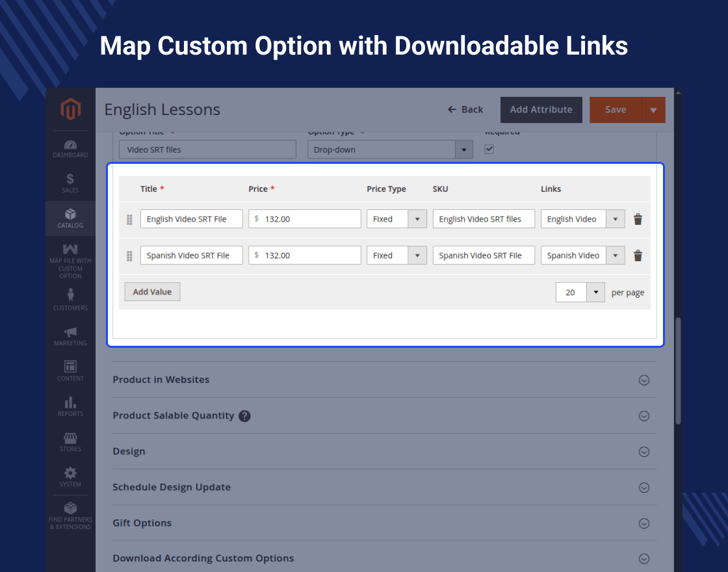The image size is (728, 572).
Task: Open the Reports sidebar menu
Action: coord(70,406)
